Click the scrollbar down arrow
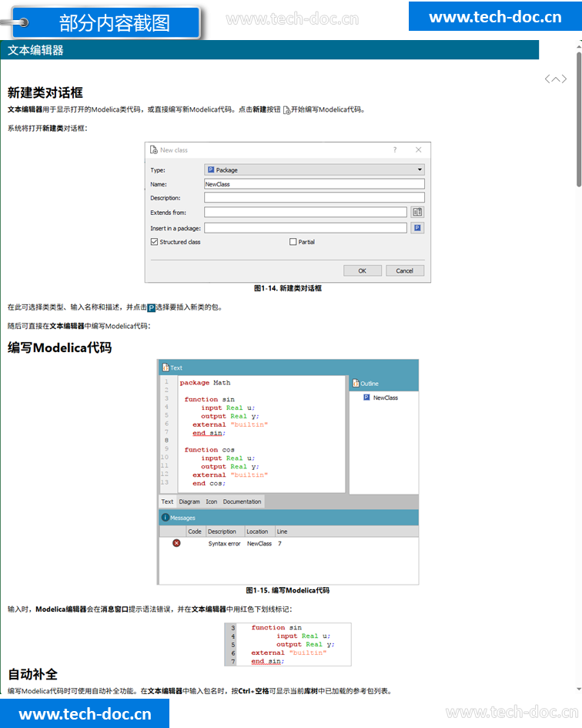Screen dimensions: 582x728 (579, 689)
